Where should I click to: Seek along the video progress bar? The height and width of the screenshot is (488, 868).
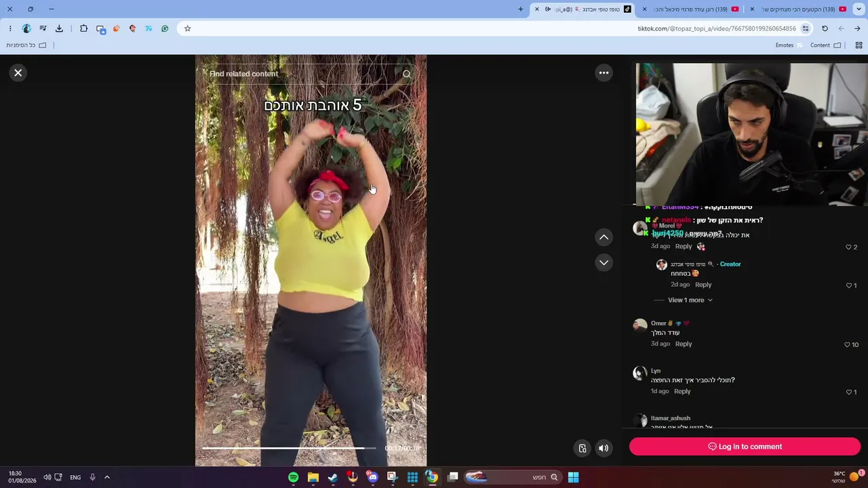(289, 448)
